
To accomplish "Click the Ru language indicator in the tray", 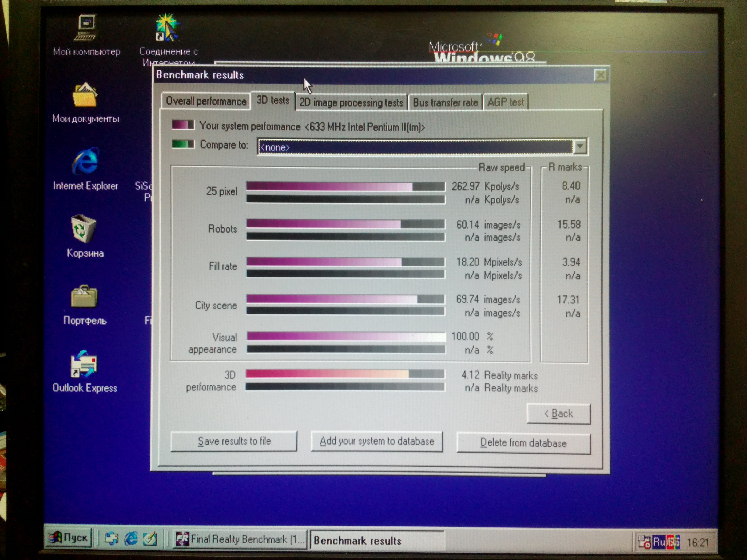I will pos(658,542).
